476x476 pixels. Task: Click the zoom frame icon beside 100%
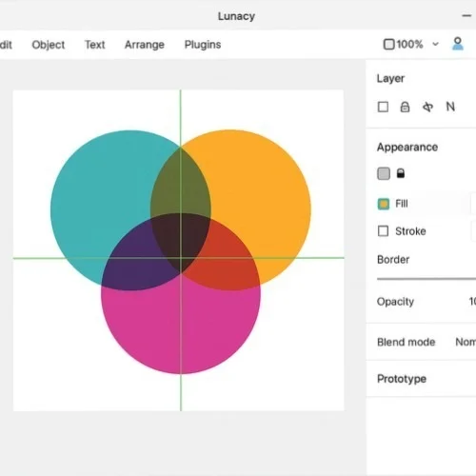(x=388, y=44)
